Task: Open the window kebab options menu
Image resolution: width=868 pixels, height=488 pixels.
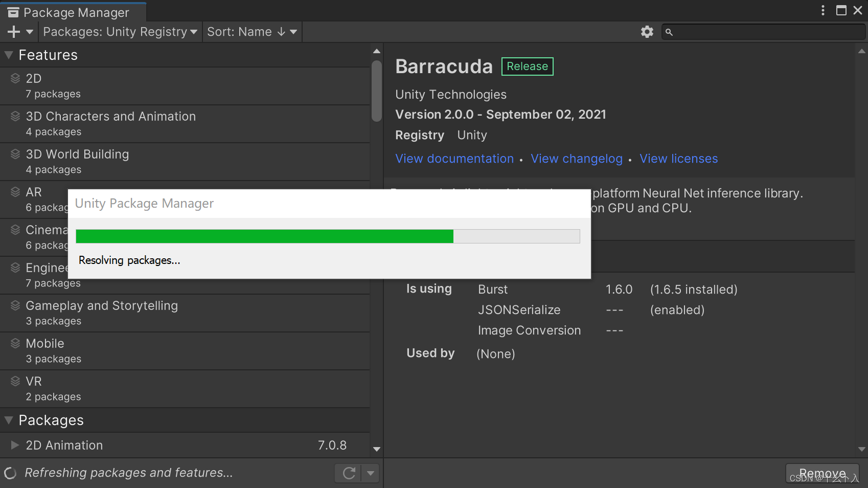Action: click(x=823, y=10)
